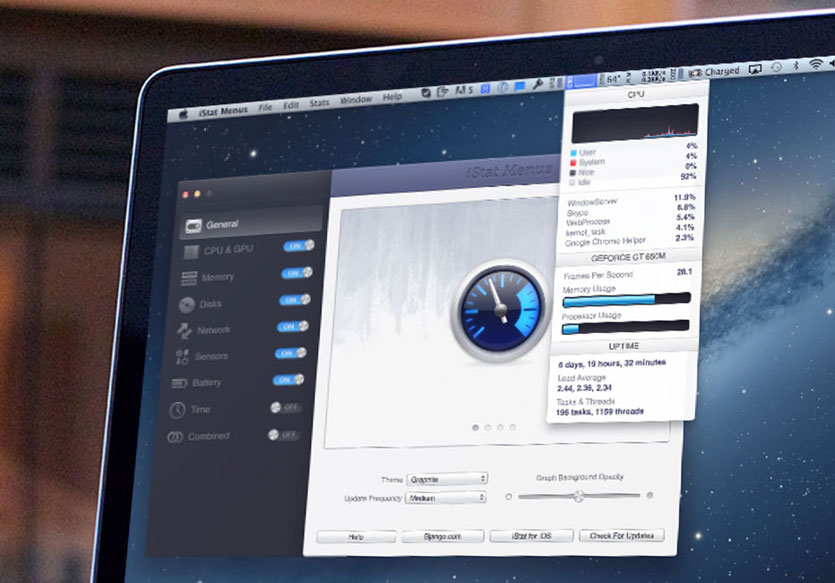Turn off the Sensors switch

click(x=290, y=353)
